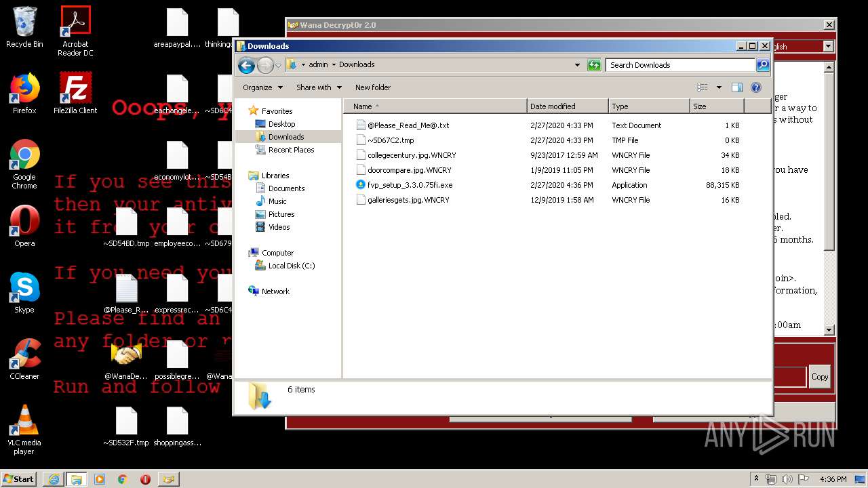
Task: Open CCleaner desktop shortcut
Action: [x=24, y=359]
